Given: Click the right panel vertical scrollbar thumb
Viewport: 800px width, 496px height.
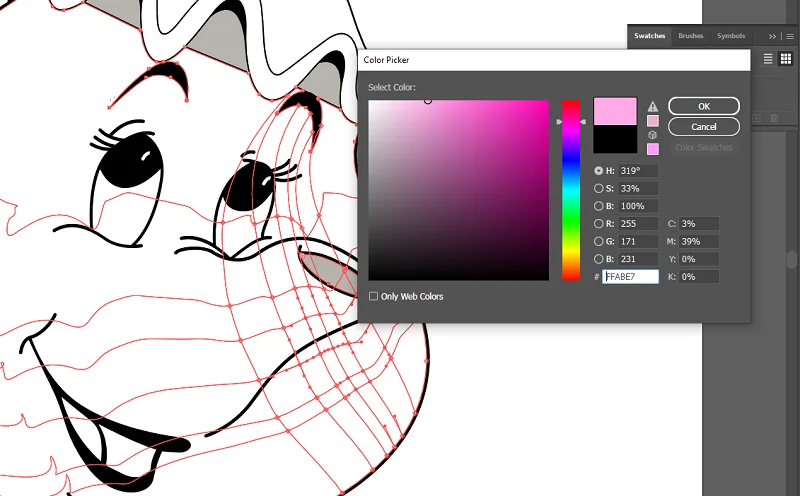Looking at the screenshot, I should click(x=791, y=260).
